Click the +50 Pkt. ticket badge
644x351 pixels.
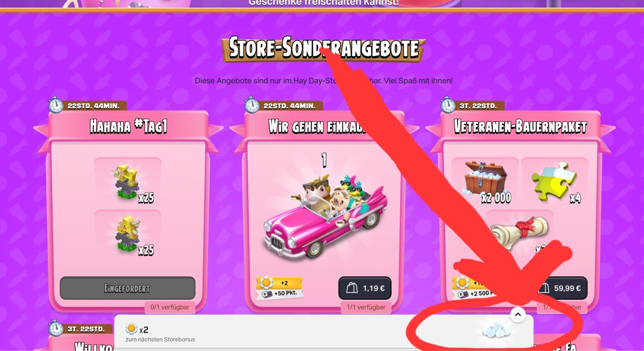280,294
